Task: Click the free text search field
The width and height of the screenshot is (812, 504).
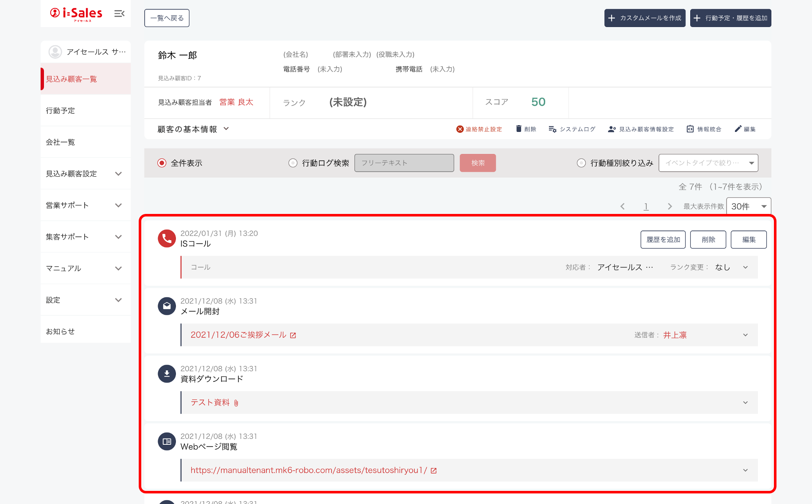Action: click(404, 163)
